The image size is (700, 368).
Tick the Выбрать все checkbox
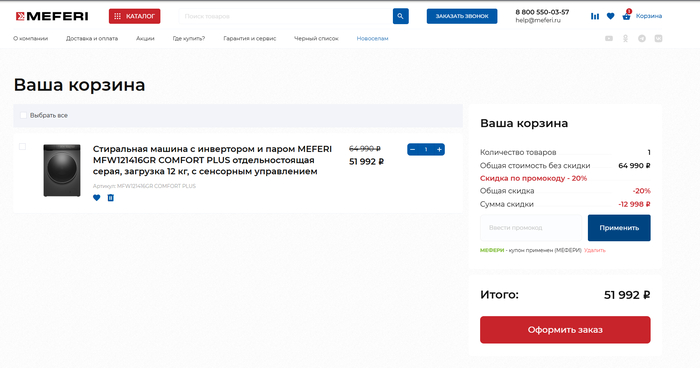23,115
